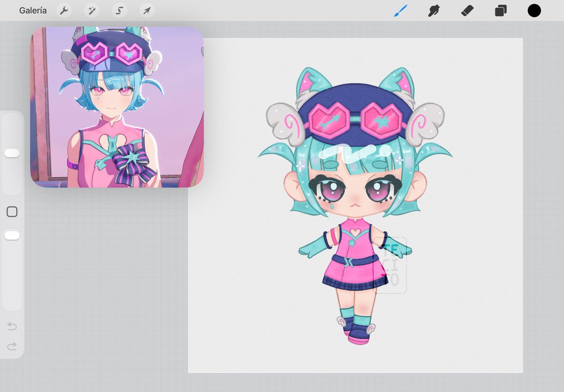Click the brush size slider handle
The width and height of the screenshot is (564, 392).
pyautogui.click(x=12, y=153)
